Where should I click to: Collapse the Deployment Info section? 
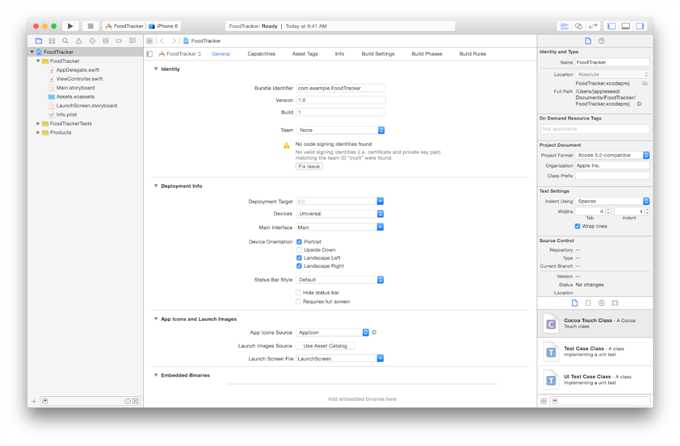click(x=156, y=186)
